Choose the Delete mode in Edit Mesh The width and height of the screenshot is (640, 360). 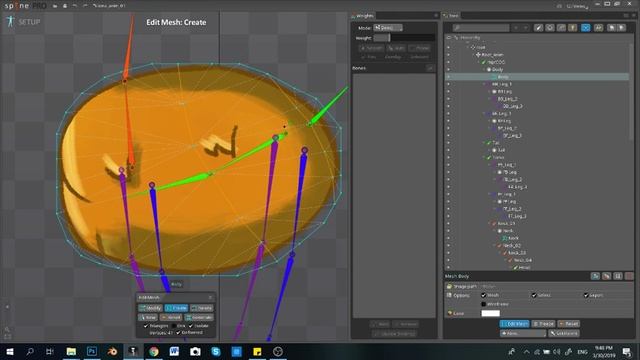(x=202, y=308)
